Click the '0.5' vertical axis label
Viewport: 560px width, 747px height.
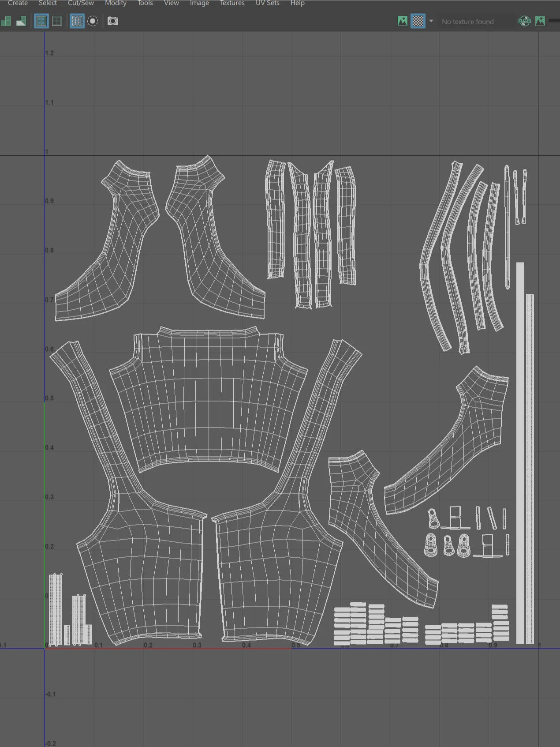point(49,398)
